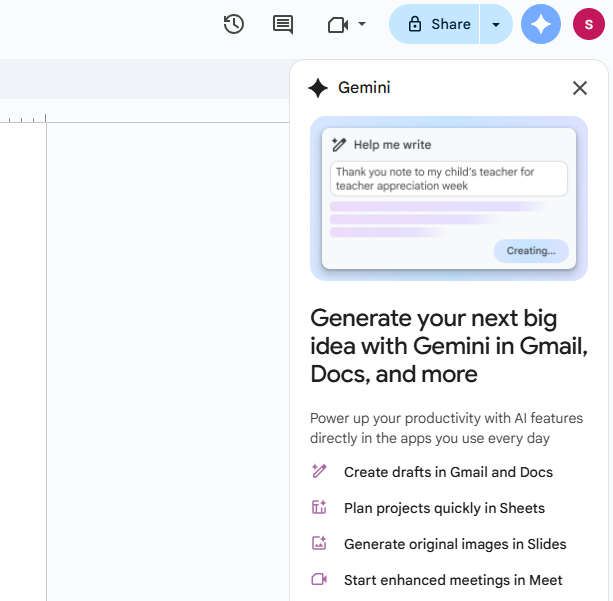Click the Power up your productivity description

(x=446, y=428)
